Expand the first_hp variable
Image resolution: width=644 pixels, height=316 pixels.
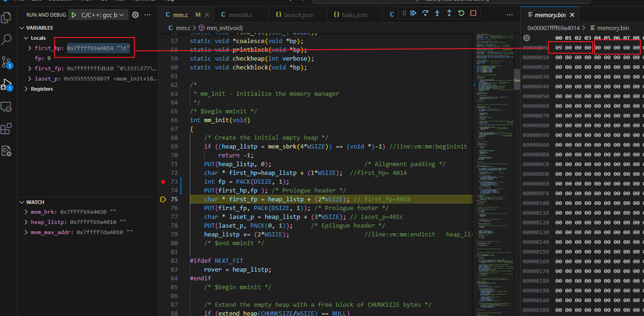30,48
